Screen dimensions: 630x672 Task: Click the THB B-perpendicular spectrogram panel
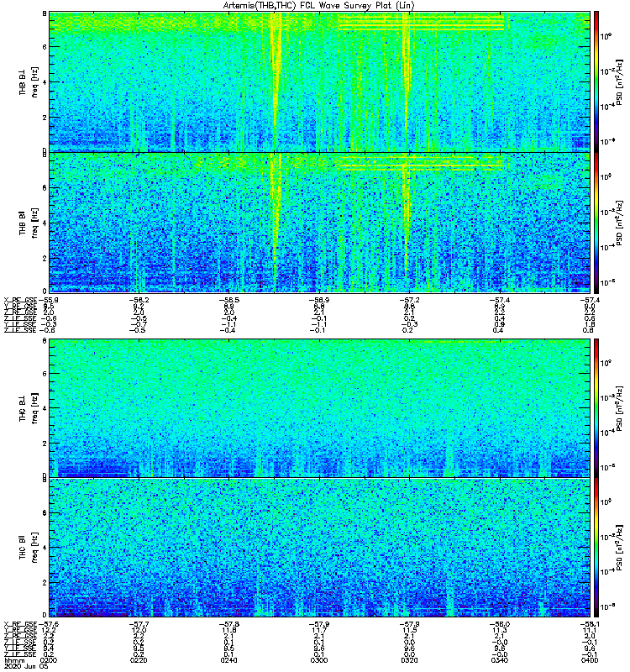point(319,81)
